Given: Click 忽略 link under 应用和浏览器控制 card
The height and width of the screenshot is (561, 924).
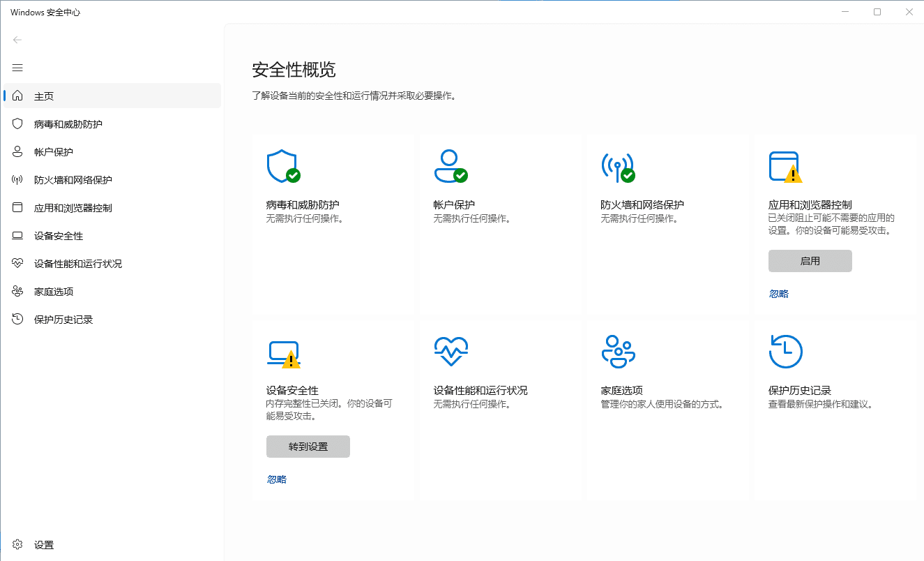Looking at the screenshot, I should [x=779, y=294].
